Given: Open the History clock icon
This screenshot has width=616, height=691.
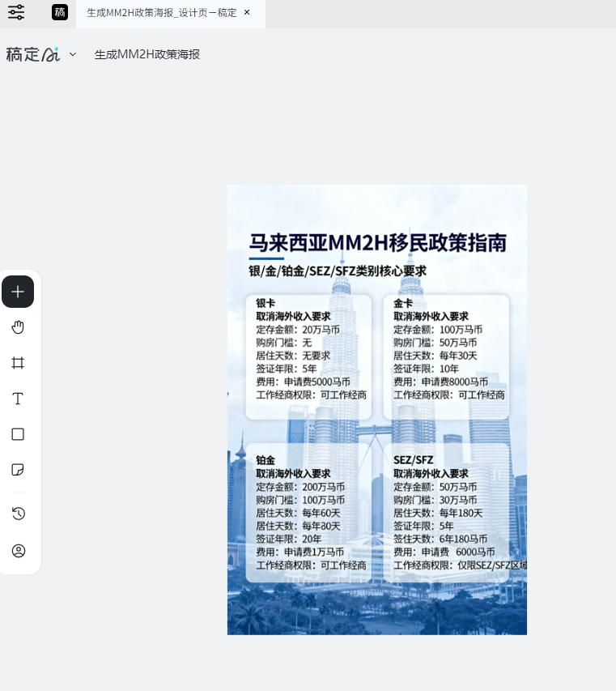Looking at the screenshot, I should coord(18,514).
